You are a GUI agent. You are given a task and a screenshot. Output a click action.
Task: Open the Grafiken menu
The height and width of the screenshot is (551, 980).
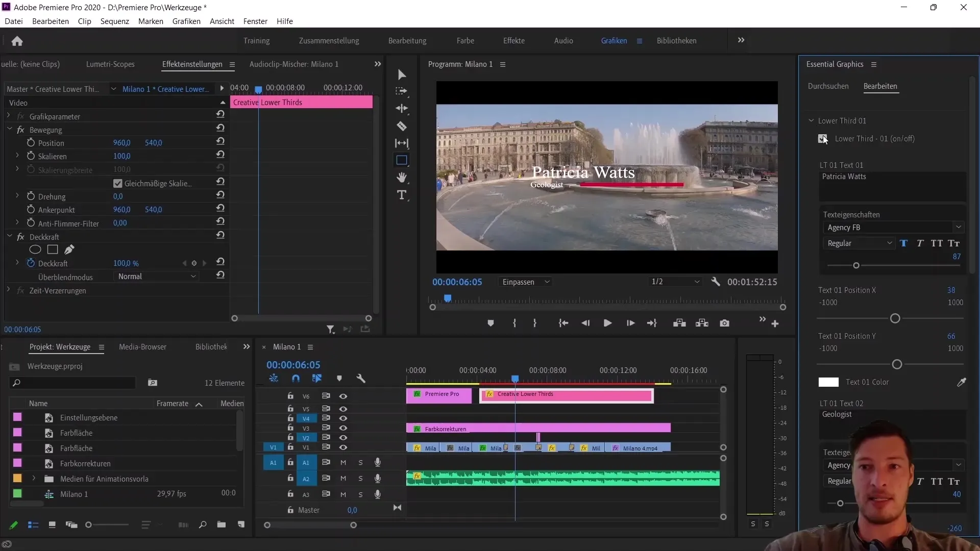click(186, 21)
